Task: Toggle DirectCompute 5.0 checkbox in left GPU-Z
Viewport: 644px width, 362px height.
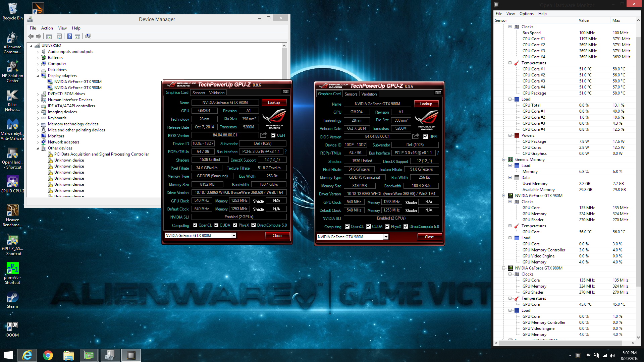Action: 254,225
